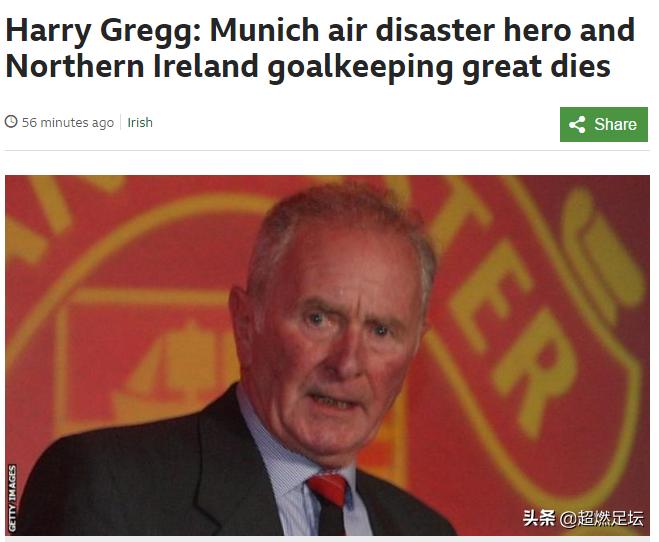The image size is (659, 542).
Task: Click headline line "Northern Ireland goalkeeping great dies"
Action: 308,67
